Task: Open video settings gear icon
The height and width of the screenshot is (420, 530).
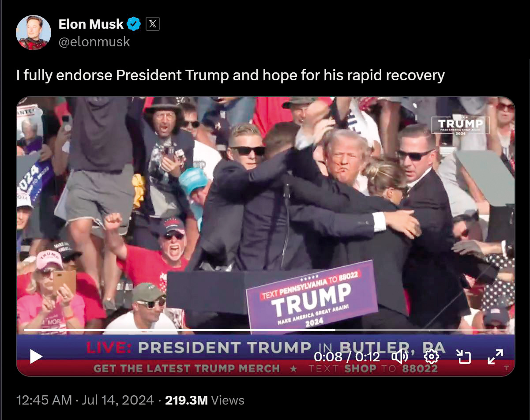Action: tap(431, 356)
